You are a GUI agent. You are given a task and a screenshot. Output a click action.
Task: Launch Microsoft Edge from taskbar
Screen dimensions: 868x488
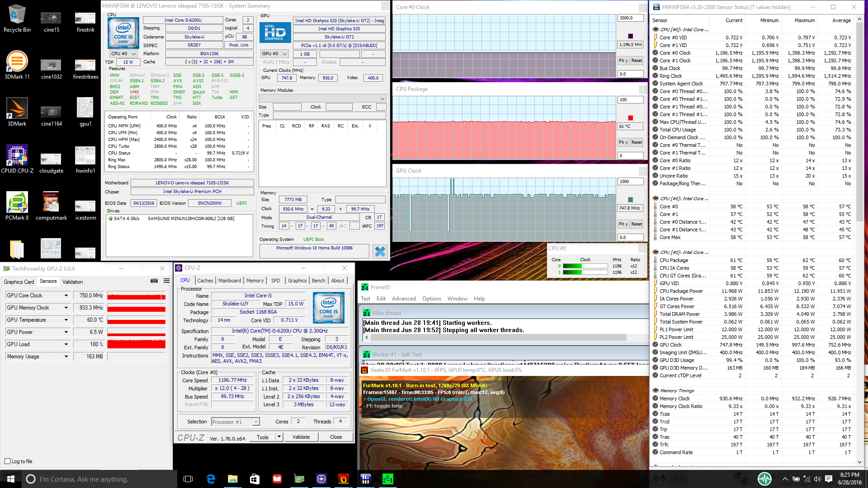pos(211,479)
